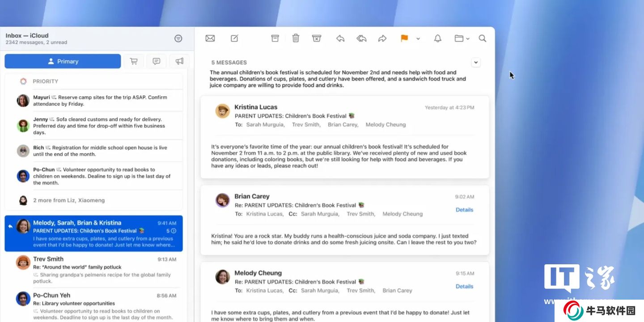Move message to Junk
This screenshot has height=322, width=644.
(x=317, y=38)
